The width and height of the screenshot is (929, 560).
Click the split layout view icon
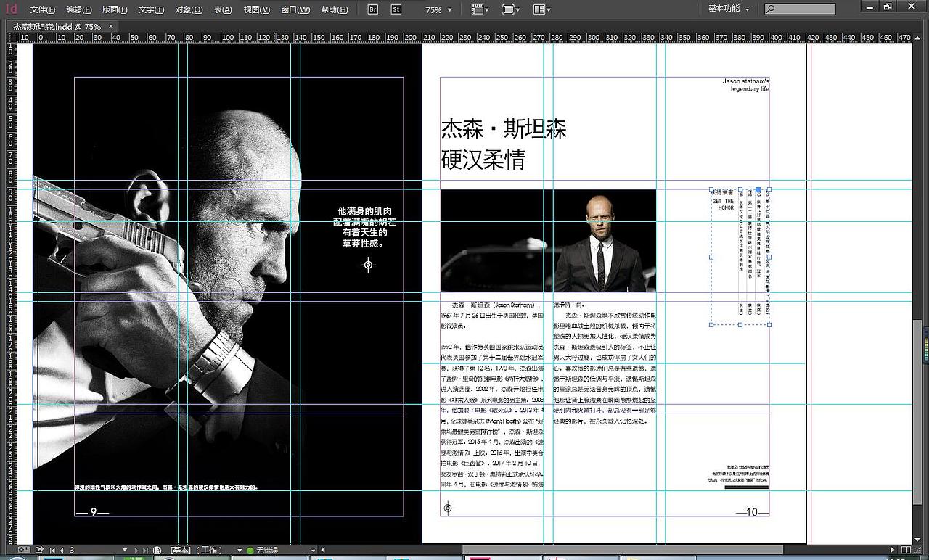[905, 551]
